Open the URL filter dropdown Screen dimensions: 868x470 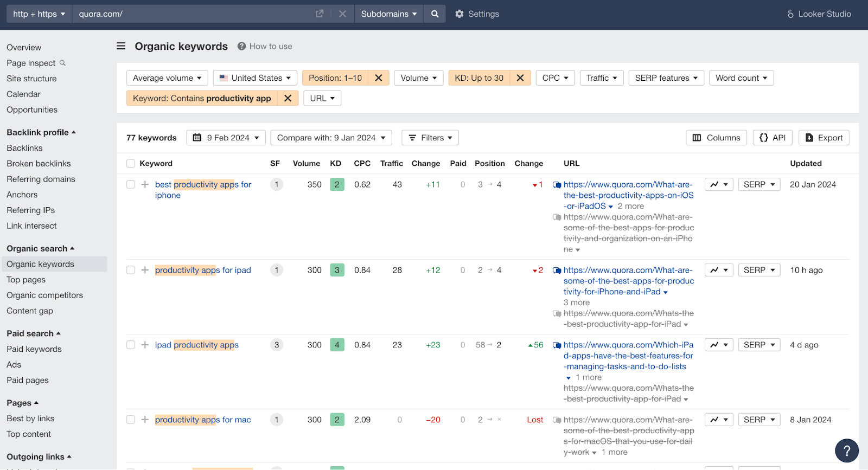point(322,98)
